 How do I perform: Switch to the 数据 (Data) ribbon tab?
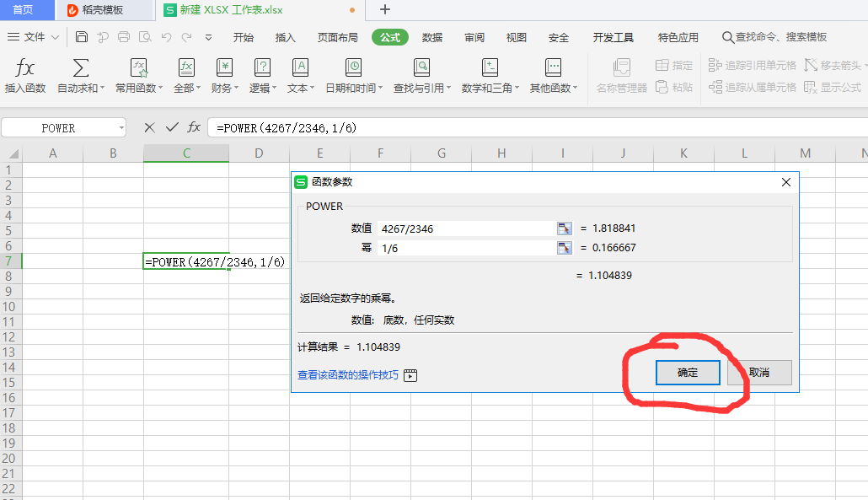click(432, 37)
